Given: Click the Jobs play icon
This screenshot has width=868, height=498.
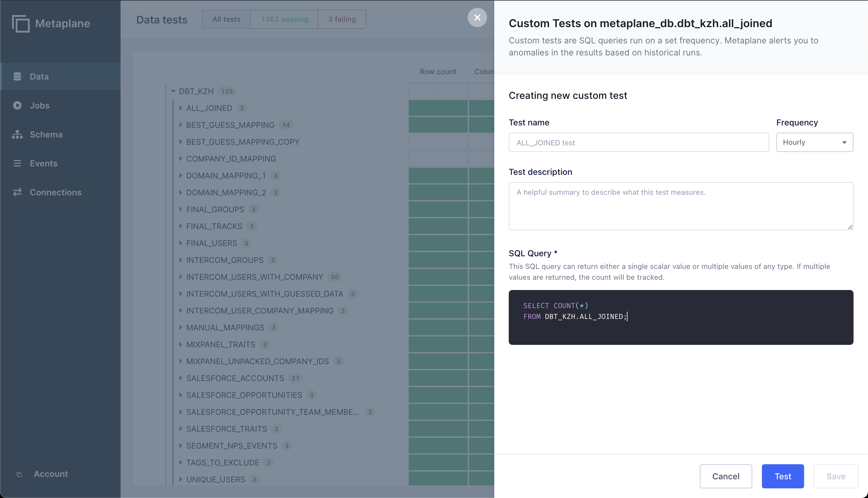Looking at the screenshot, I should point(17,105).
